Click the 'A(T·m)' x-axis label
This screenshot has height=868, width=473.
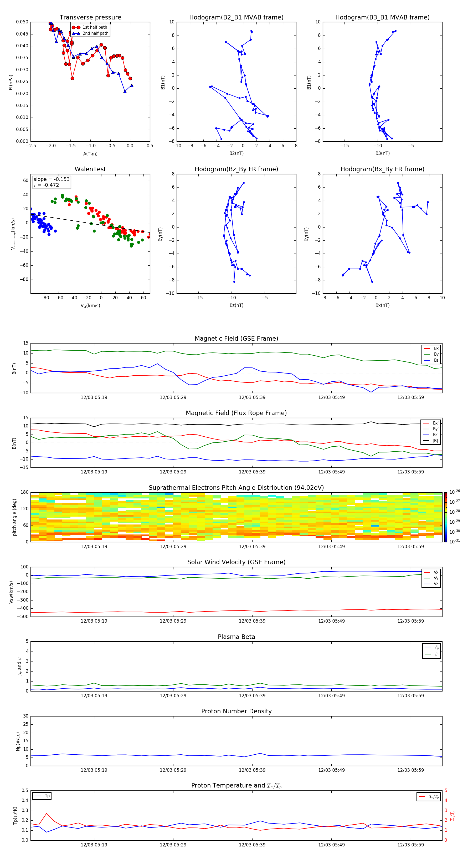tap(90, 154)
